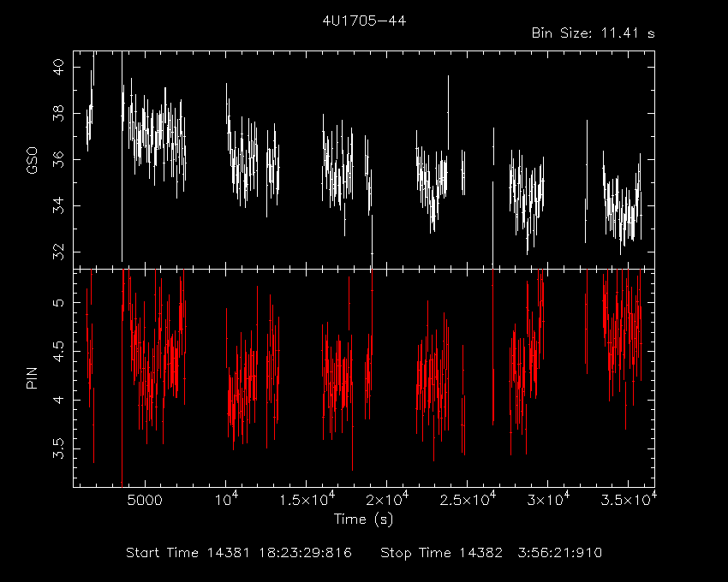728x582 pixels.
Task: Click the PIN axis value 4.5
Action: pos(58,351)
